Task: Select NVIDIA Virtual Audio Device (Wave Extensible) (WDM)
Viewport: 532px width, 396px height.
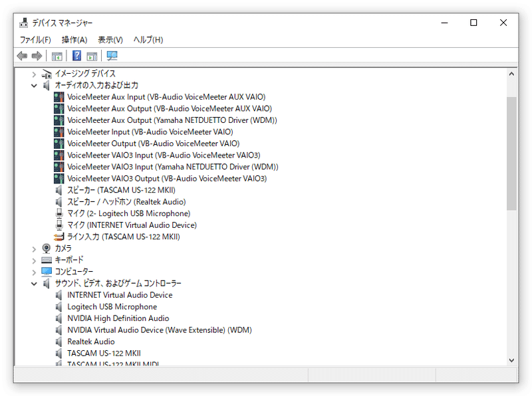Action: [x=160, y=330]
